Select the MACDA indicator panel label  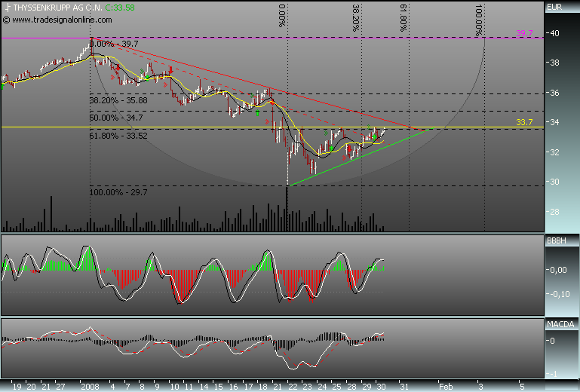click(x=557, y=323)
